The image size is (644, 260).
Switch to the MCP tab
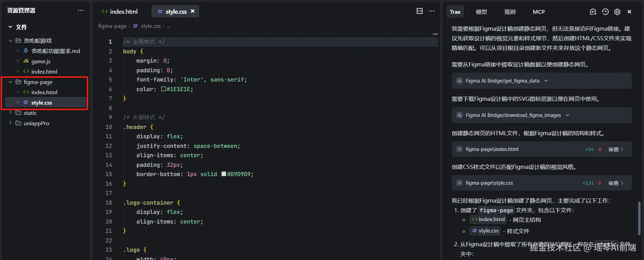coord(539,12)
